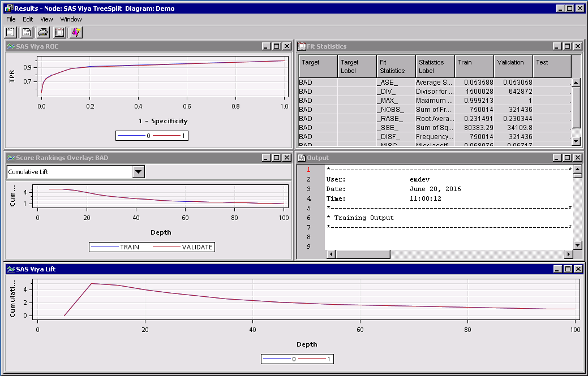Click the SAS Viya ROC panel chart icon
Viewport: 588px width, 376px height.
pyautogui.click(x=11, y=46)
